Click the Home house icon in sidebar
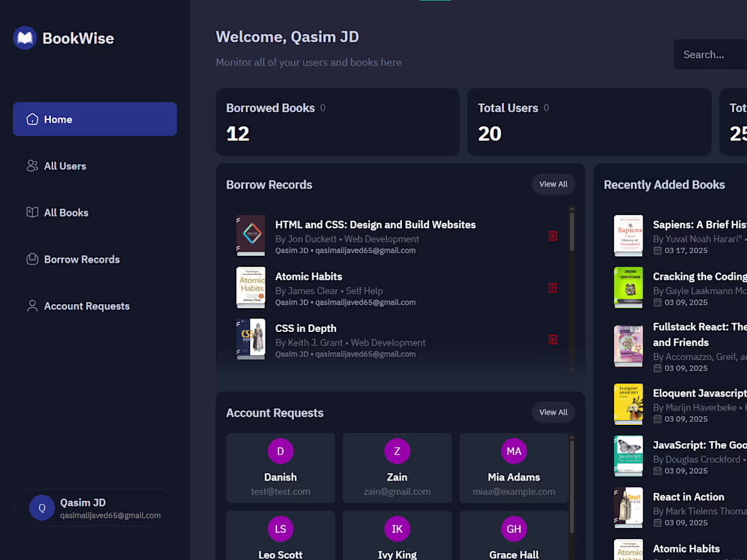Screen dimensions: 747x560 pyautogui.click(x=33, y=119)
